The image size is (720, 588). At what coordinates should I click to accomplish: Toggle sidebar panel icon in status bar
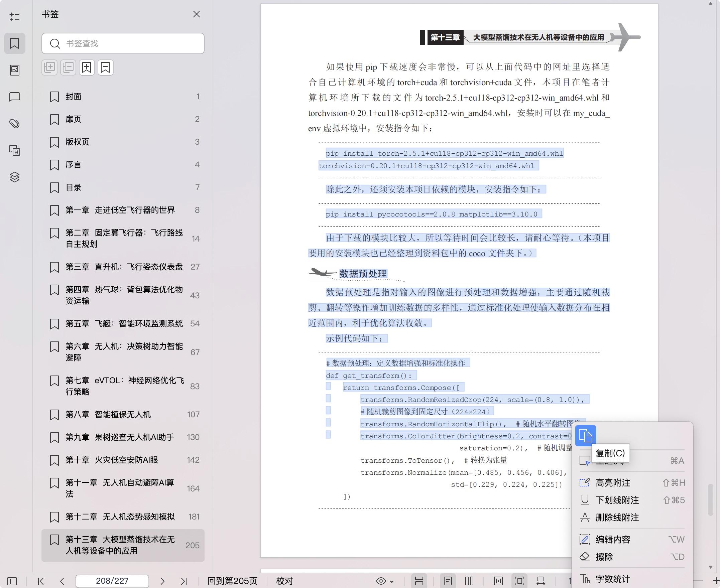point(12,581)
